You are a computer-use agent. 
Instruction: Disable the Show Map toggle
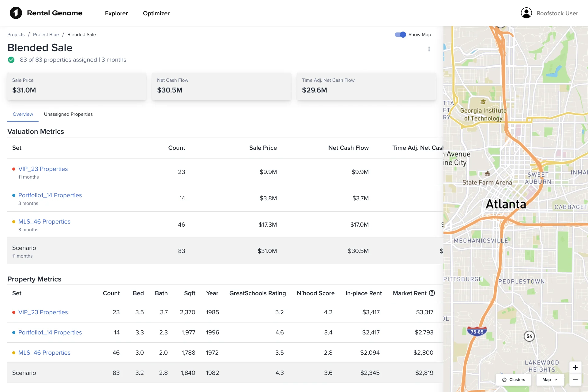pyautogui.click(x=400, y=35)
